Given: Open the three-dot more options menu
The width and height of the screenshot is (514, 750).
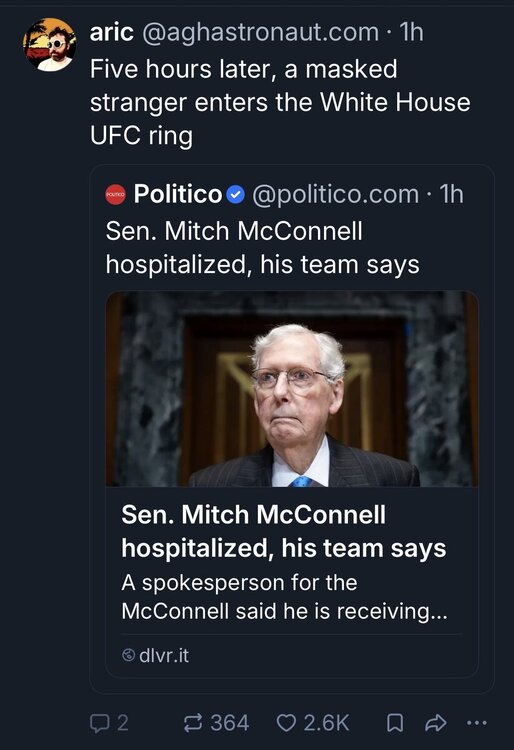Looking at the screenshot, I should pyautogui.click(x=477, y=723).
